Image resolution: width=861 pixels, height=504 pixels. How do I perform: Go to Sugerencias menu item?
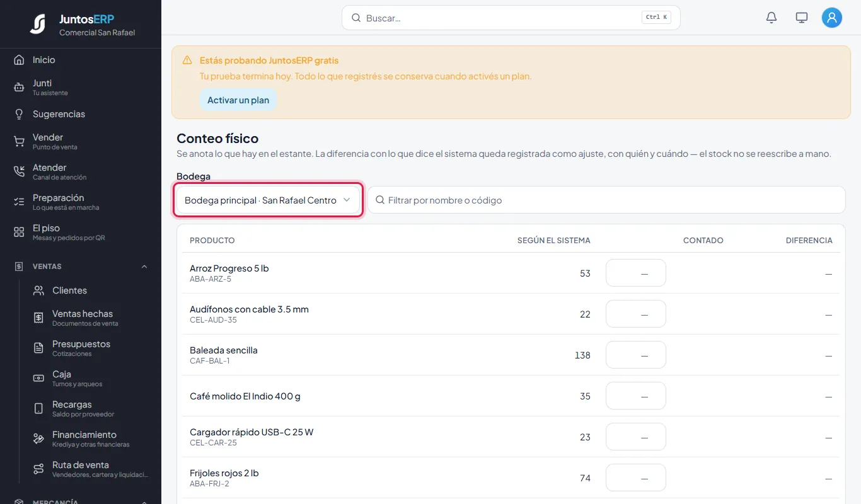81,114
